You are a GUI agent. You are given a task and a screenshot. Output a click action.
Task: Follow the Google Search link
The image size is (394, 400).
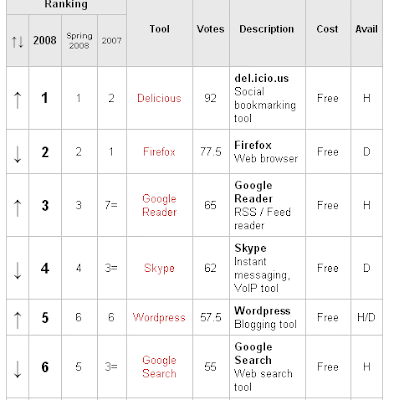coord(159,367)
